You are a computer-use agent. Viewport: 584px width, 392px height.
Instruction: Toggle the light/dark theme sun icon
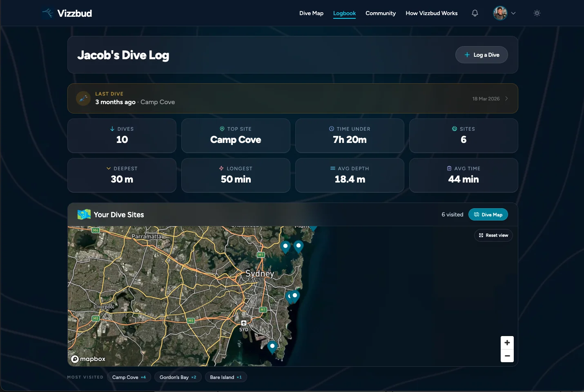coord(537,13)
